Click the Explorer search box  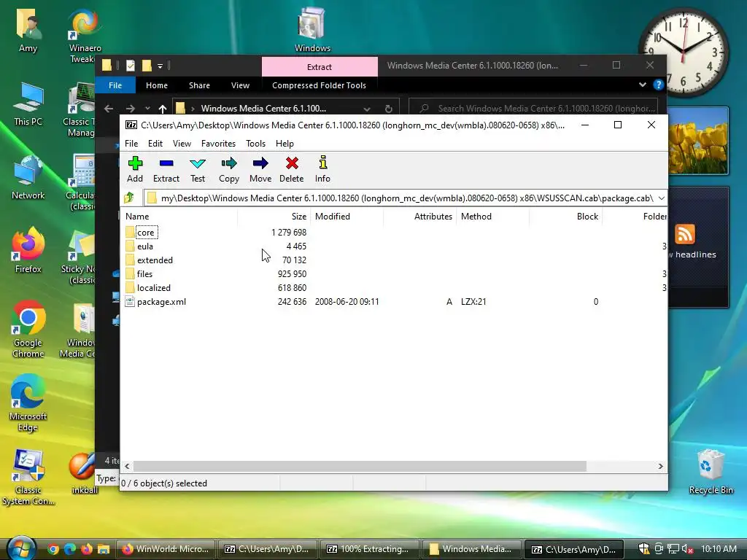click(533, 109)
